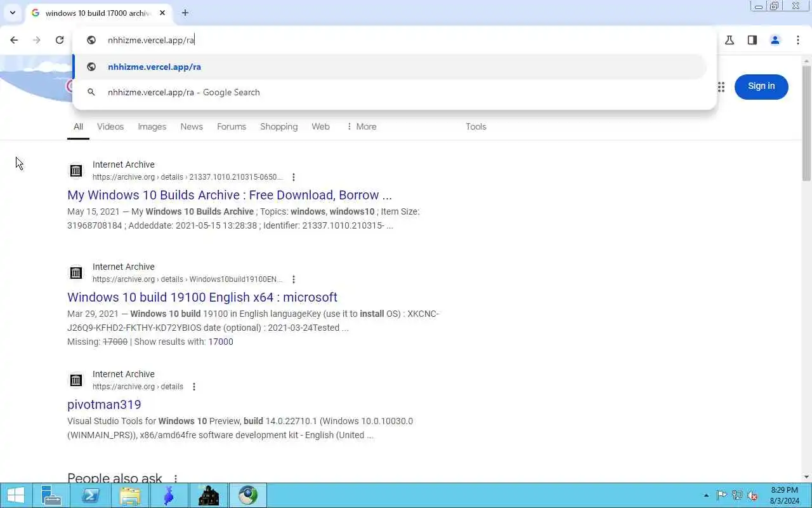The width and height of the screenshot is (812, 508).
Task: Switch to the Images results tab
Action: click(152, 126)
